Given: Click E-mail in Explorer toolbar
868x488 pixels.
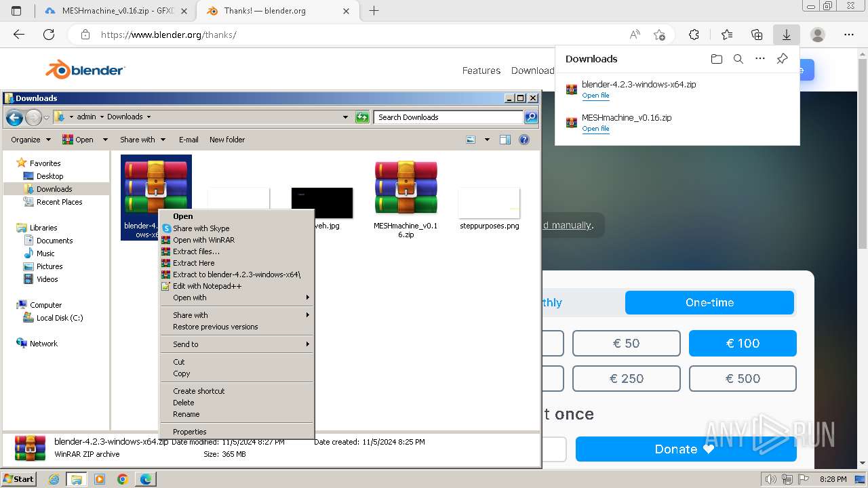Looking at the screenshot, I should pos(189,140).
